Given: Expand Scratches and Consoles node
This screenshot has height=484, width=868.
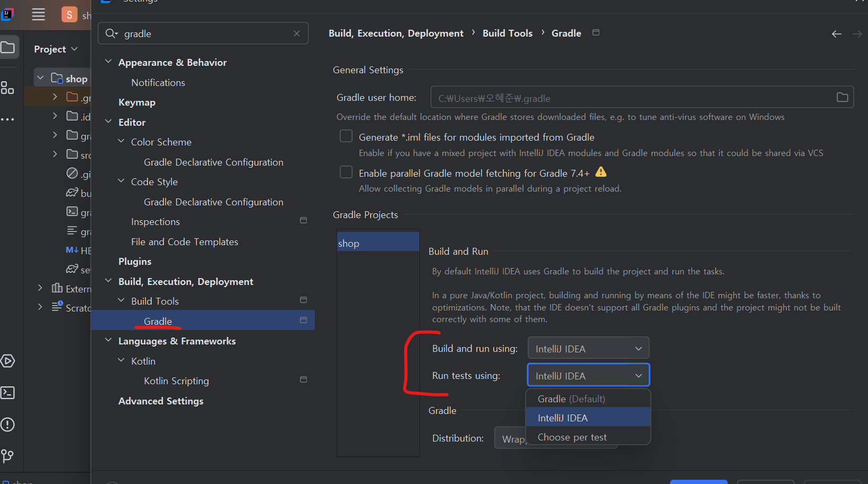Looking at the screenshot, I should click(x=40, y=307).
